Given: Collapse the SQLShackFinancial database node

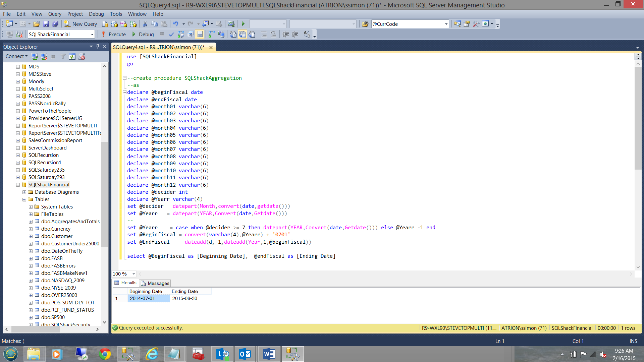Looking at the screenshot, I should click(x=18, y=185).
